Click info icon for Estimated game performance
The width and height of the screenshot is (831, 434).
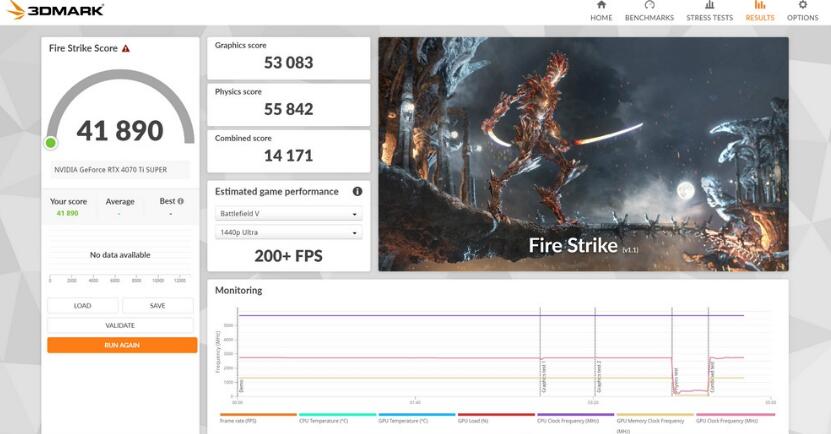[357, 191]
